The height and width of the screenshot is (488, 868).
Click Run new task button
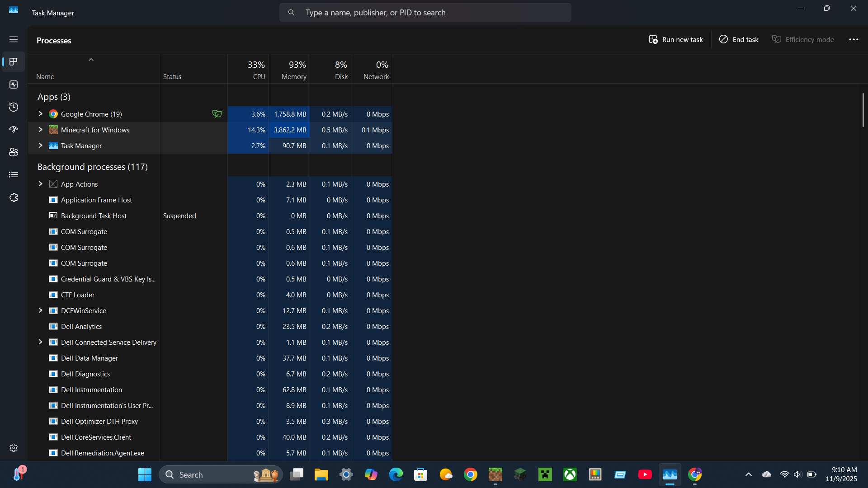coord(676,40)
